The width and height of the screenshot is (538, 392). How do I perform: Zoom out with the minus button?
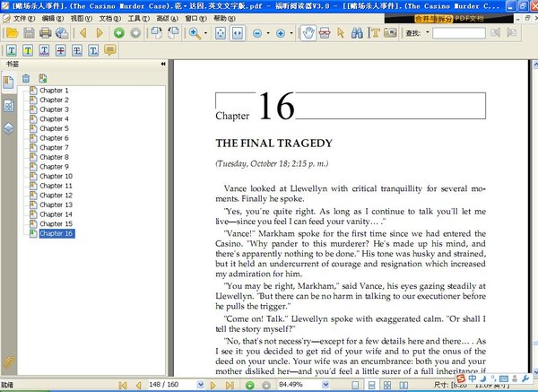tap(257, 33)
